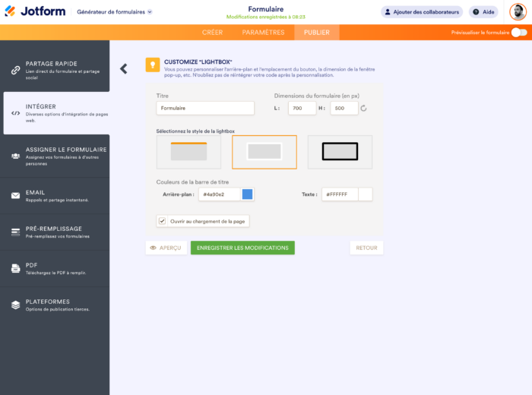Reset form dimensions with refresh icon
The image size is (532, 395).
(x=364, y=108)
